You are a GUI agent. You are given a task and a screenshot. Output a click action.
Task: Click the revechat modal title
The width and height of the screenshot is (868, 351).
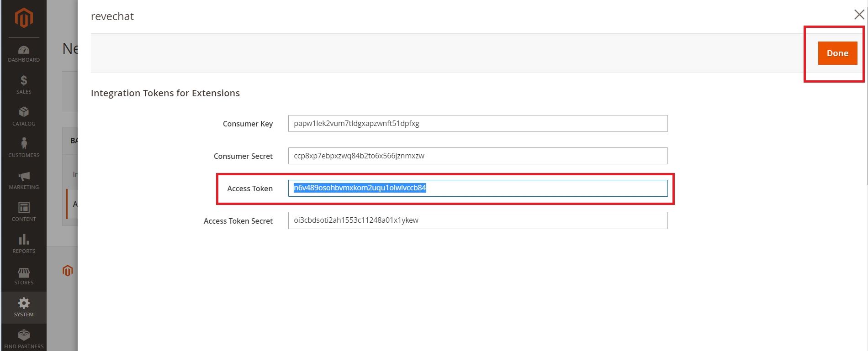tap(112, 16)
